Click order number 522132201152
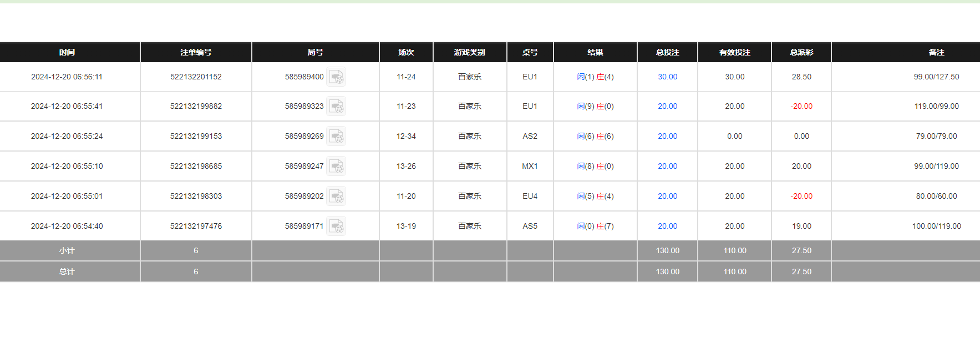Image resolution: width=980 pixels, height=347 pixels. tap(196, 77)
